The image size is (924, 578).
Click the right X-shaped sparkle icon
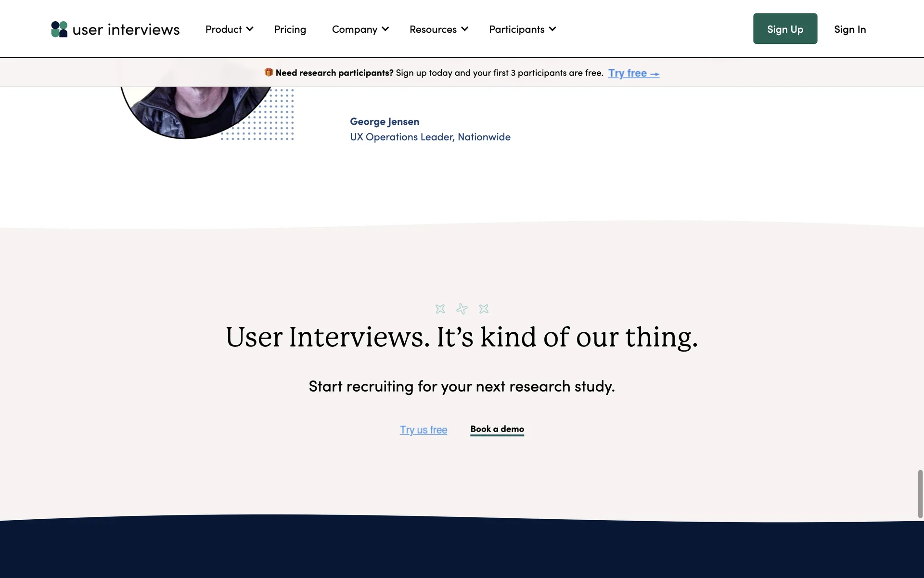pyautogui.click(x=484, y=309)
